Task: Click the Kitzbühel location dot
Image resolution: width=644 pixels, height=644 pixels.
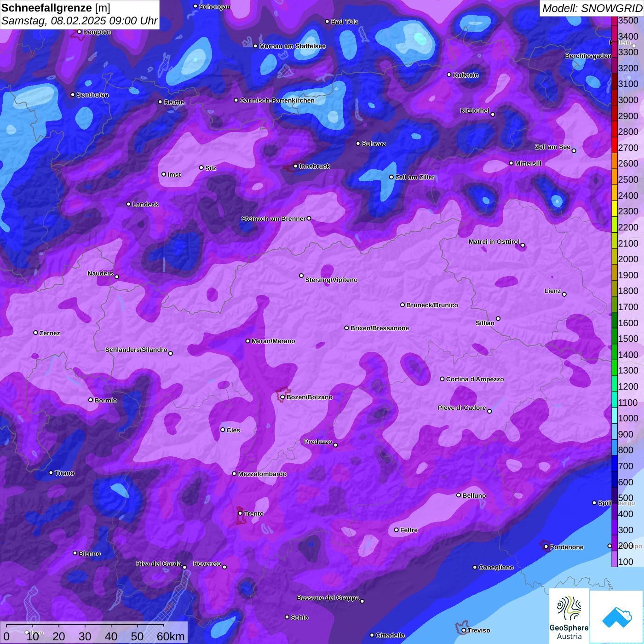Action: point(493,115)
